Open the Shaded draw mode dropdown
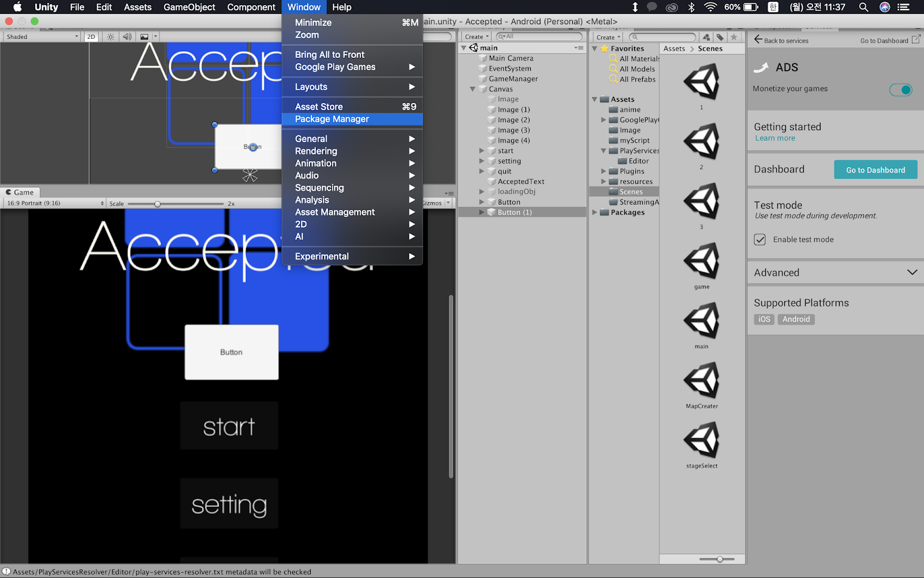Image resolution: width=924 pixels, height=578 pixels. [x=40, y=36]
